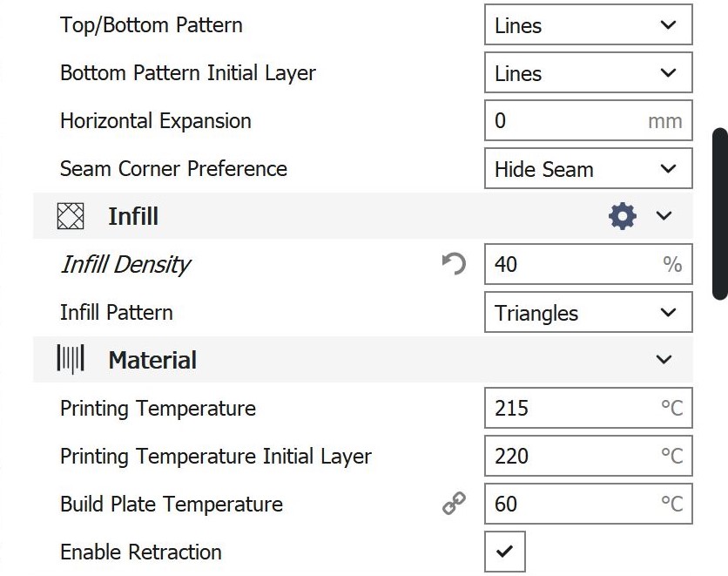Reset Infill Density with the revert arrow
The height and width of the screenshot is (576, 728).
pyautogui.click(x=454, y=264)
